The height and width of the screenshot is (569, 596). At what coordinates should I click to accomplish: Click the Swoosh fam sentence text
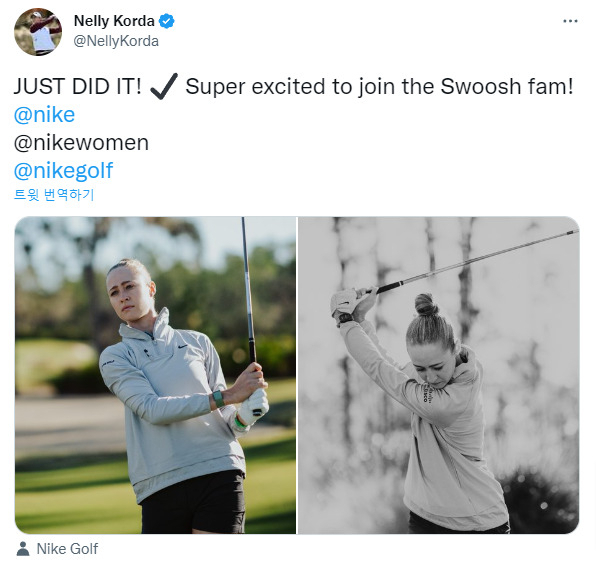pyautogui.click(x=379, y=87)
